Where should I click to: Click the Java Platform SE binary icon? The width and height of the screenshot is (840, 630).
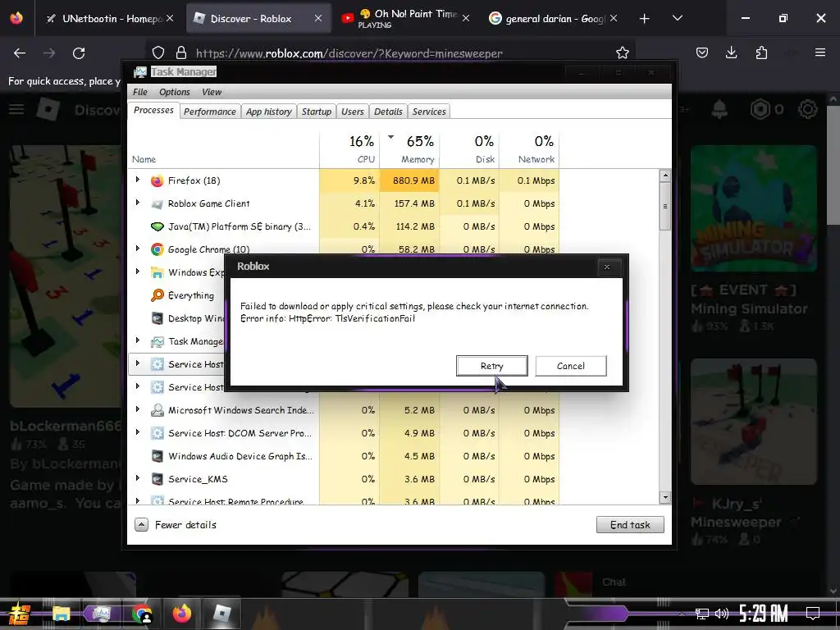pyautogui.click(x=157, y=226)
